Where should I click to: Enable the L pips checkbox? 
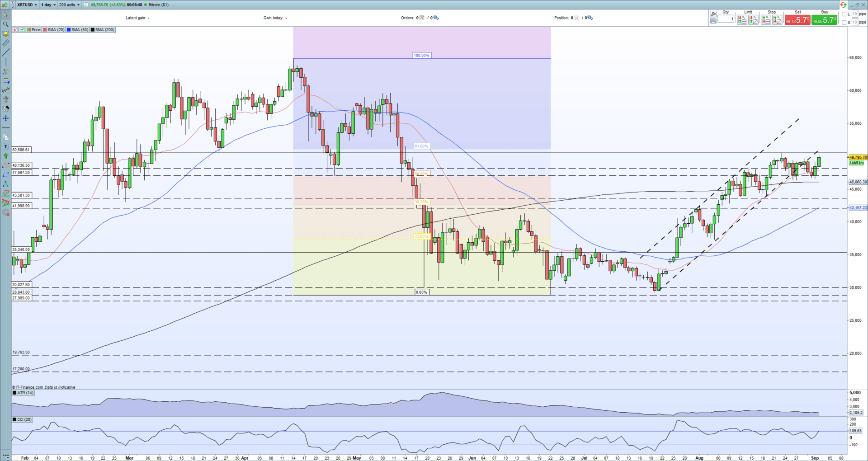coord(844,14)
